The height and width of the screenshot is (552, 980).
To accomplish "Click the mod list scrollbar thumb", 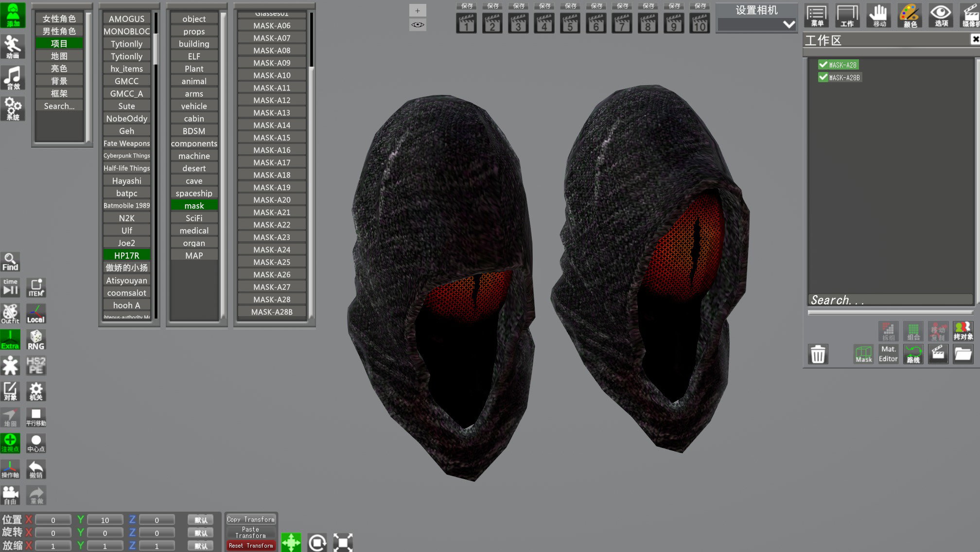I will 156,49.
